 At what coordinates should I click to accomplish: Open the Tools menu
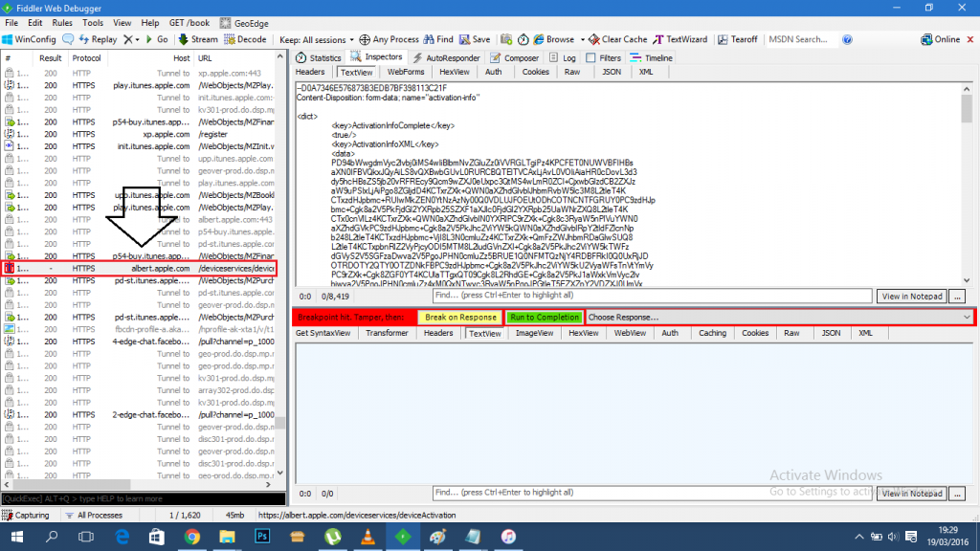tap(93, 23)
